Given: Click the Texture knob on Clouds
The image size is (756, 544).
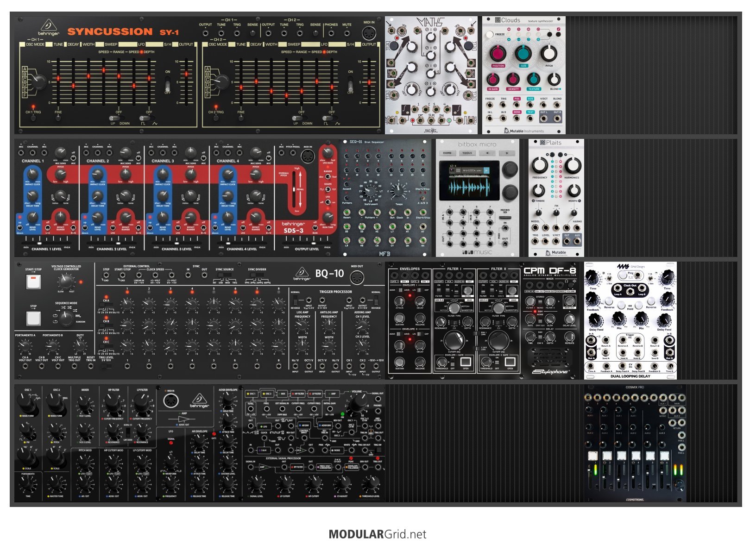Looking at the screenshot, I should click(534, 79).
